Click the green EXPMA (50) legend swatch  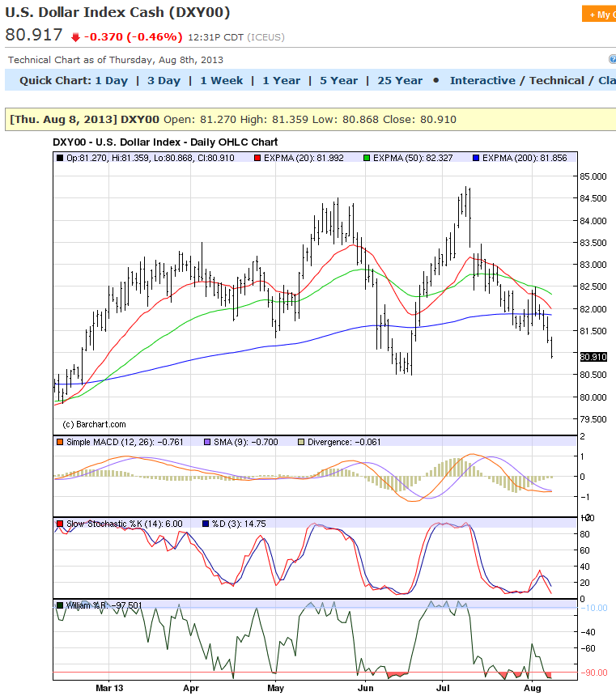(x=367, y=158)
